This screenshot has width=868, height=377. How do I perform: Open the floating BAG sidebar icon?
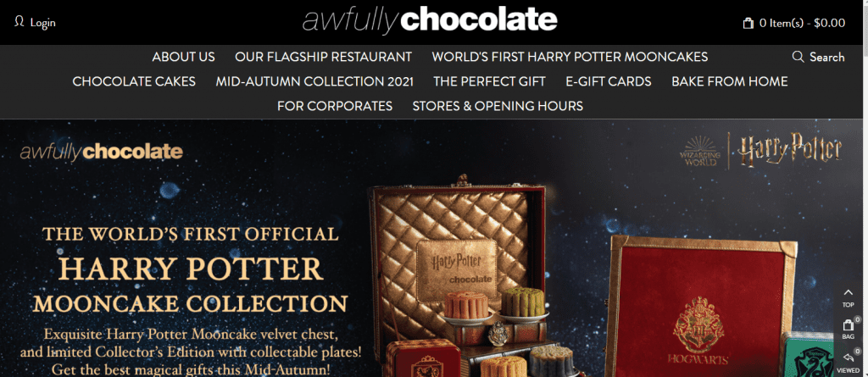[848, 329]
